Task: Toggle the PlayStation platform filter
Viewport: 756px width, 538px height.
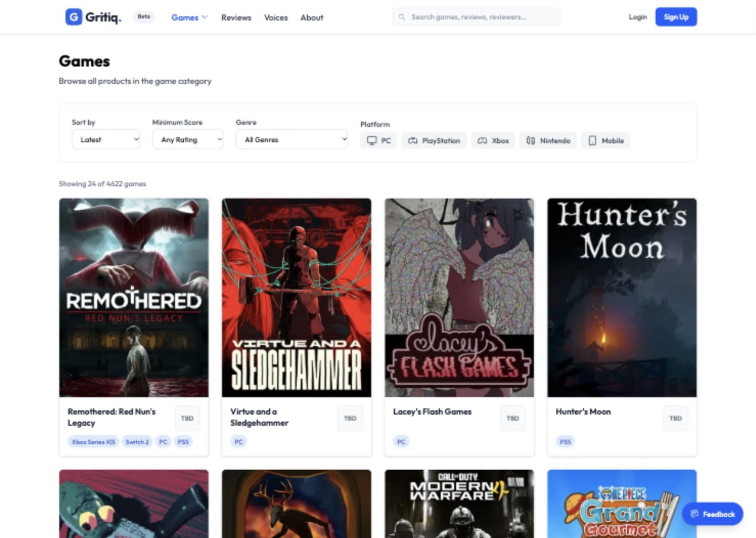Action: (434, 141)
